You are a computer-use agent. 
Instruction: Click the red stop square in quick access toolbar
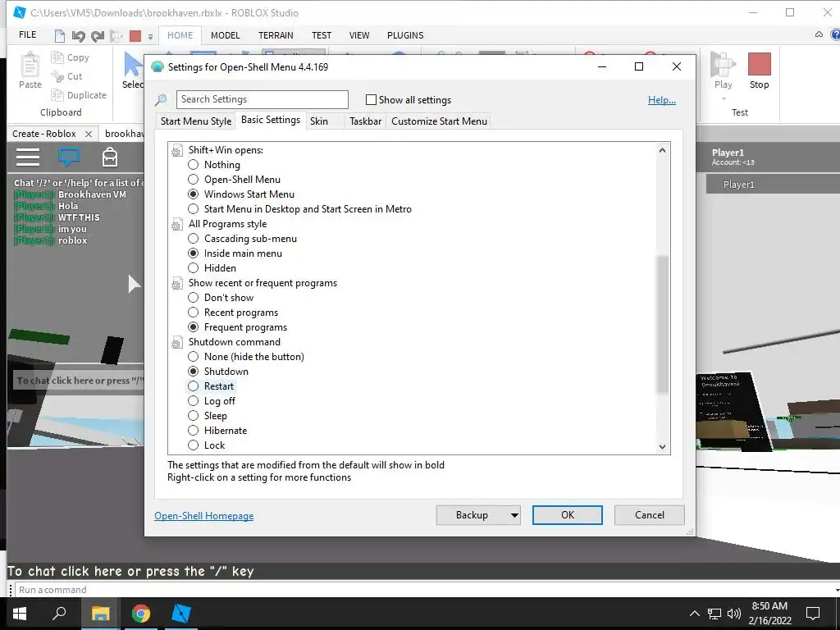135,36
